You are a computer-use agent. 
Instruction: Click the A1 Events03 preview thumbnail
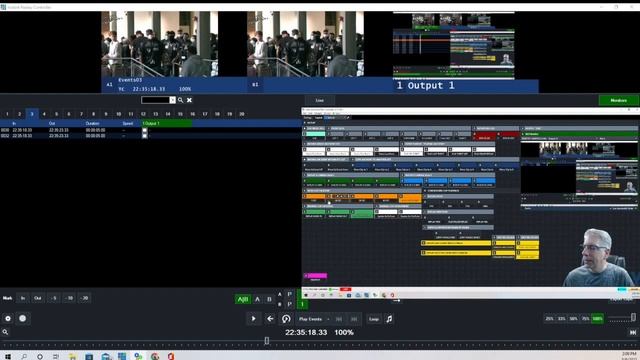(160, 44)
